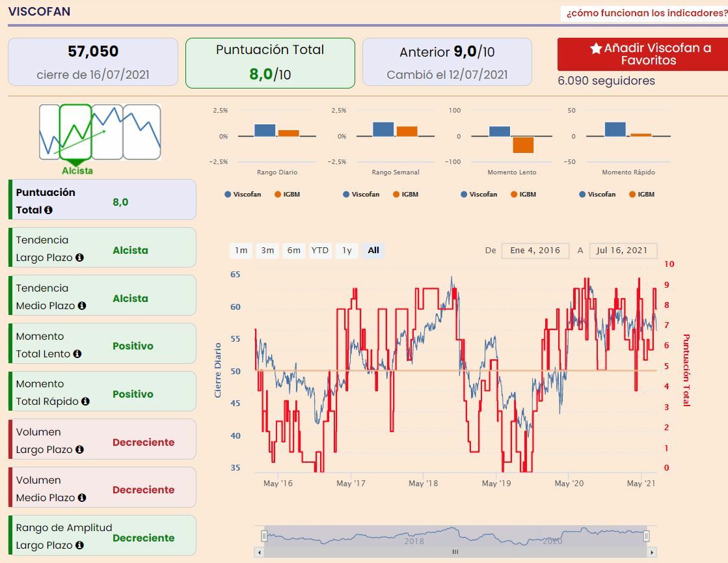Click Añadir Viscofan a Favoritos button

pos(643,55)
